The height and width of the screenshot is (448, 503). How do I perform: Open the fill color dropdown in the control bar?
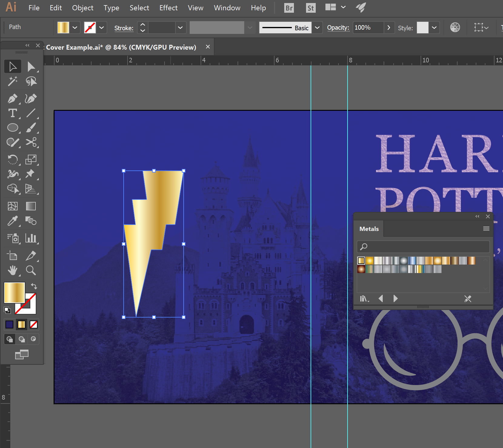pyautogui.click(x=75, y=27)
